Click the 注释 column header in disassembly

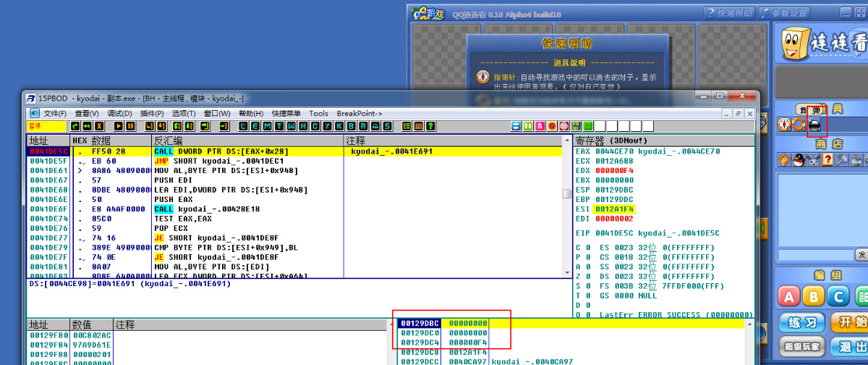pos(453,140)
